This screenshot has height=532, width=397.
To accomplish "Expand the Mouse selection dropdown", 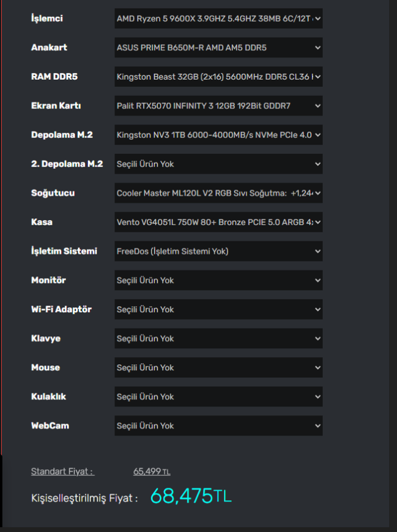I will click(x=219, y=367).
